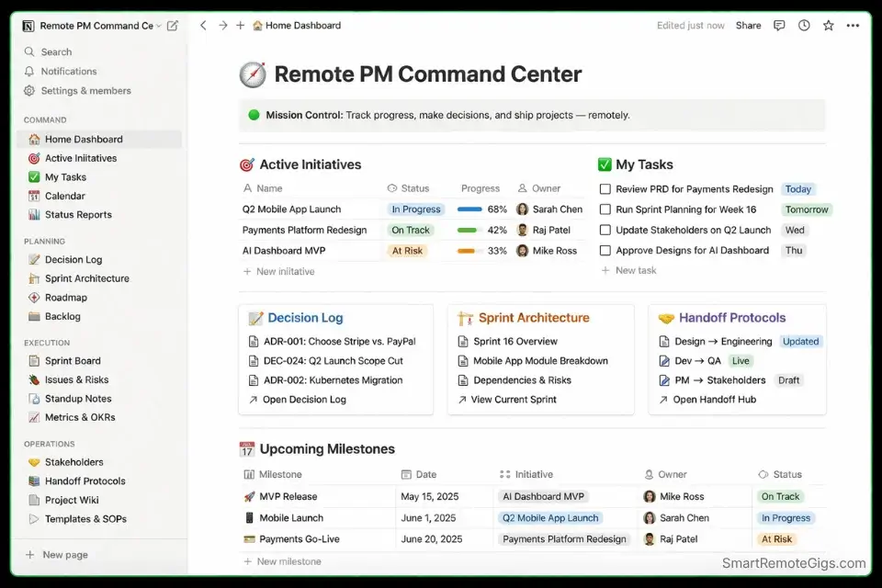Check the Update Stakeholders on Q2 Launch task

605,230
